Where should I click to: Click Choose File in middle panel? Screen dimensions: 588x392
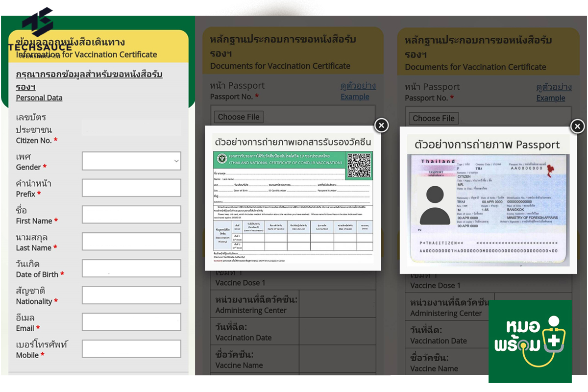239,117
